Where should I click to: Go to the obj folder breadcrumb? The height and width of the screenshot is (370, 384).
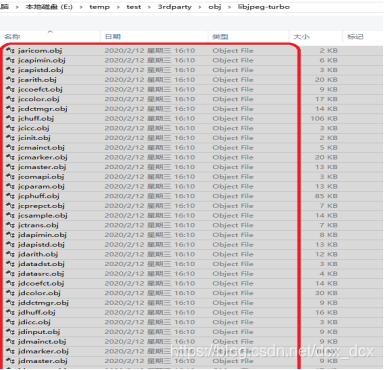tap(215, 7)
